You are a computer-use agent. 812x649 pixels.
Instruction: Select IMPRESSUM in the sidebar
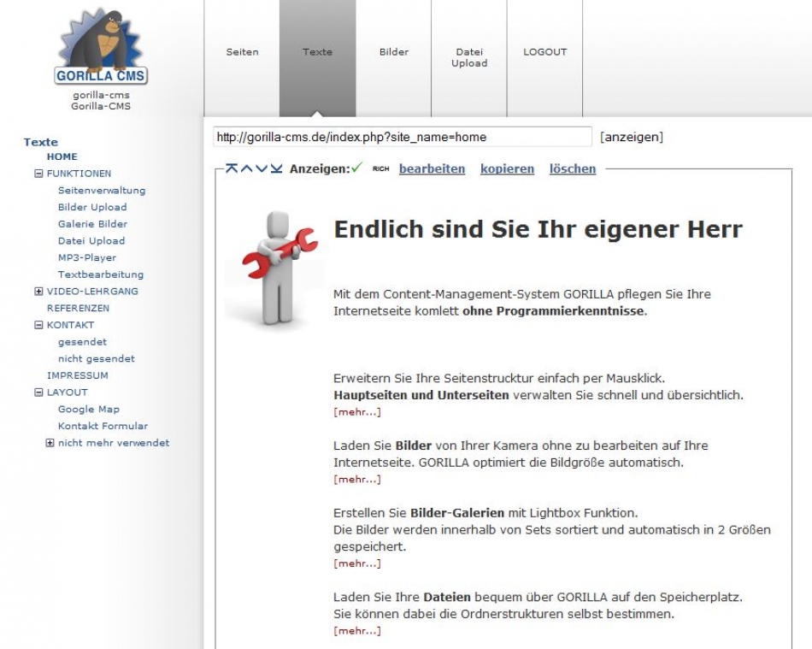click(78, 375)
